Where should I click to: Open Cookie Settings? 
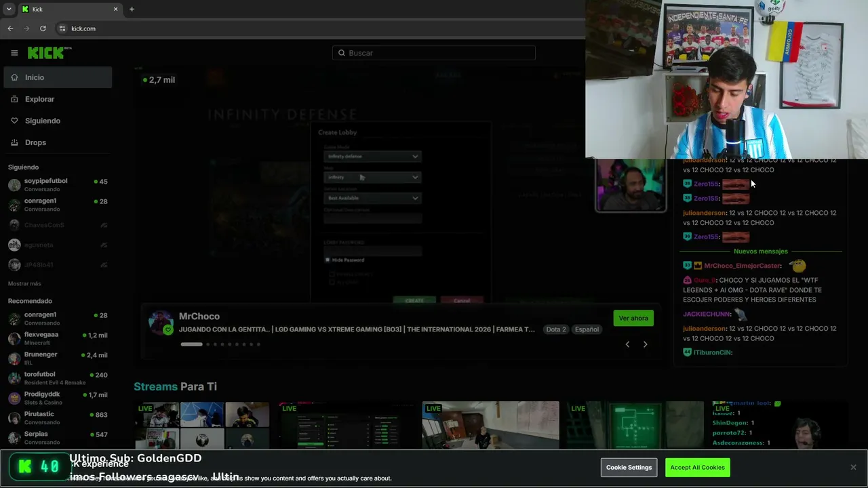point(629,467)
